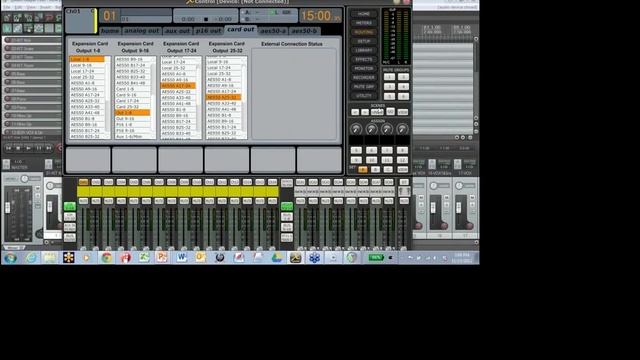This screenshot has width=640, height=360.
Task: Mute channel 01 on the mixer
Action: [83, 201]
